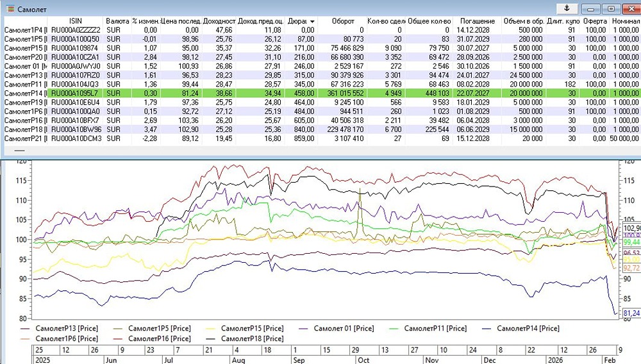641x364 pixels.
Task: Click the СамолетР13 legend color line
Action: coord(26,329)
